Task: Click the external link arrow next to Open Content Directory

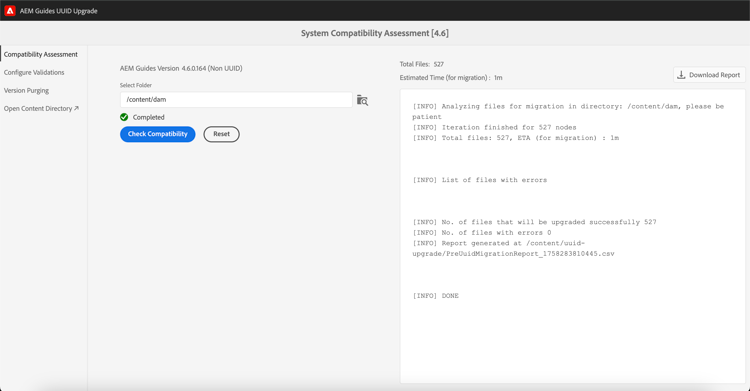Action: pos(77,109)
